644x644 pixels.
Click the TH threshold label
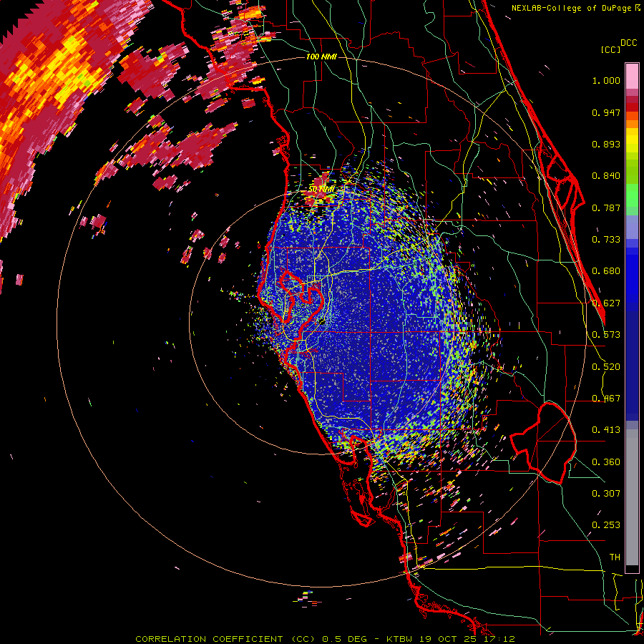615,557
